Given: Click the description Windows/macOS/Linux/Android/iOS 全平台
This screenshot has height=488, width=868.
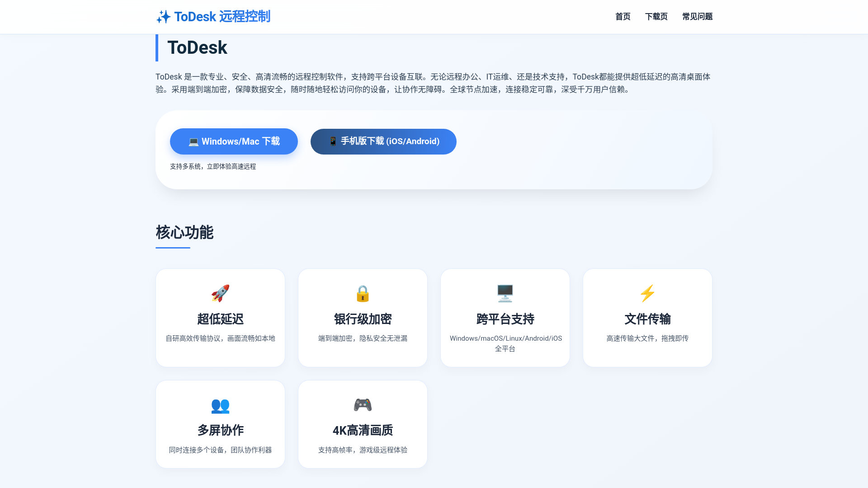Looking at the screenshot, I should click(x=505, y=343).
